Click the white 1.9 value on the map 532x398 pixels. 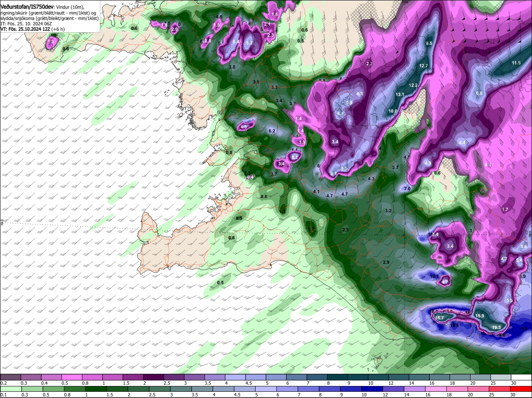302,142
